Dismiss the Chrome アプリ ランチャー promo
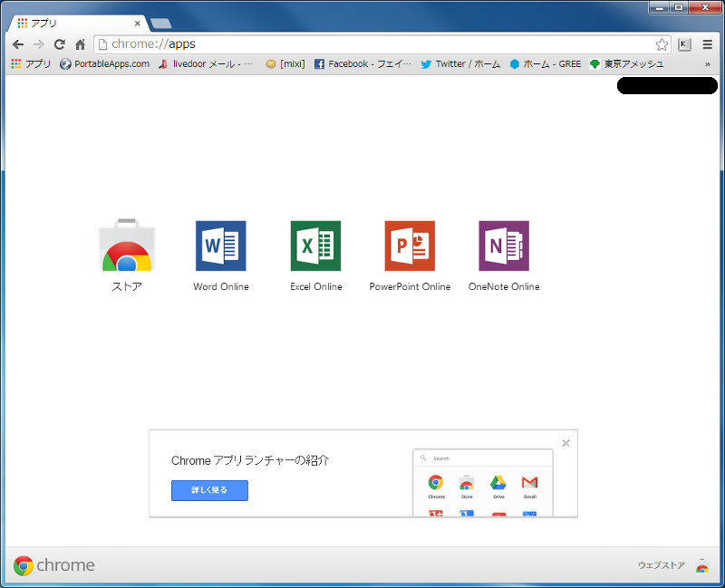The height and width of the screenshot is (588, 725). pos(565,443)
